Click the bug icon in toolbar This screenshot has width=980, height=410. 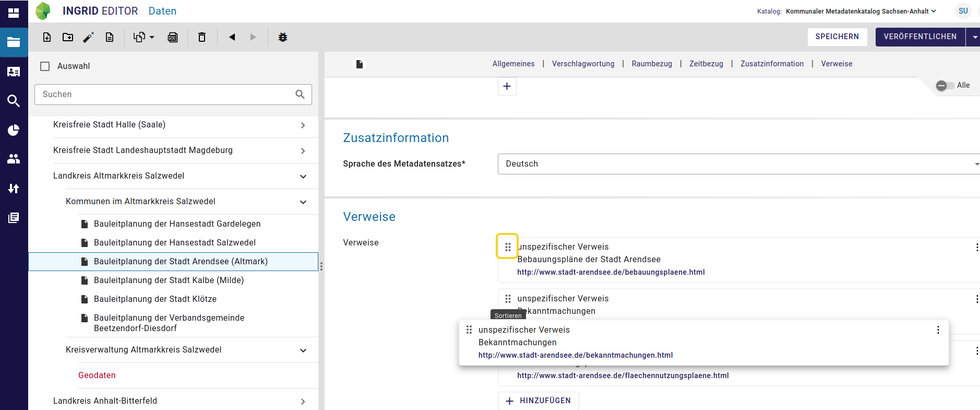283,37
